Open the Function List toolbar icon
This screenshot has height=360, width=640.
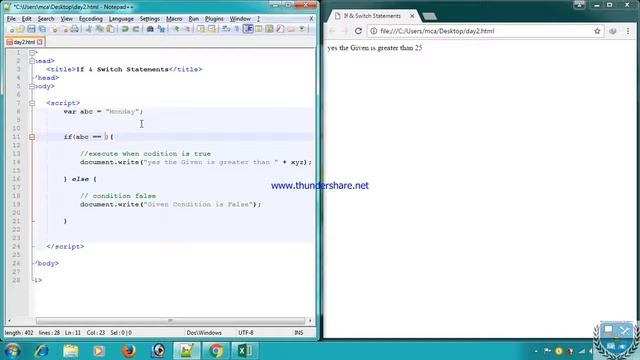click(x=280, y=29)
